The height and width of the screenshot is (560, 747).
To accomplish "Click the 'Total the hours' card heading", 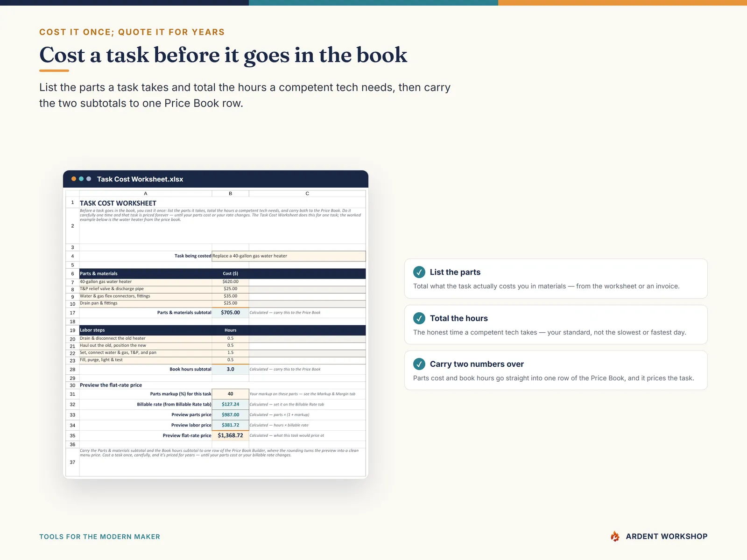I will click(459, 318).
